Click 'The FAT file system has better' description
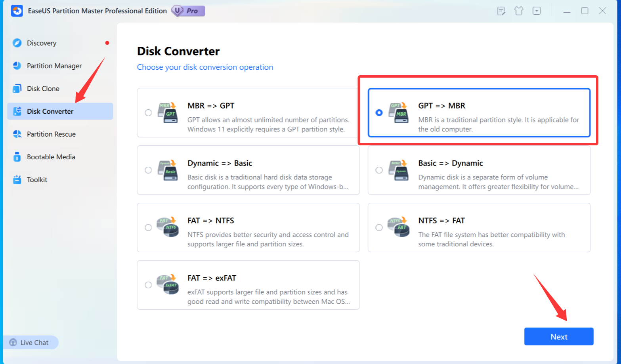Screen dimensions: 621x364 [491, 239]
